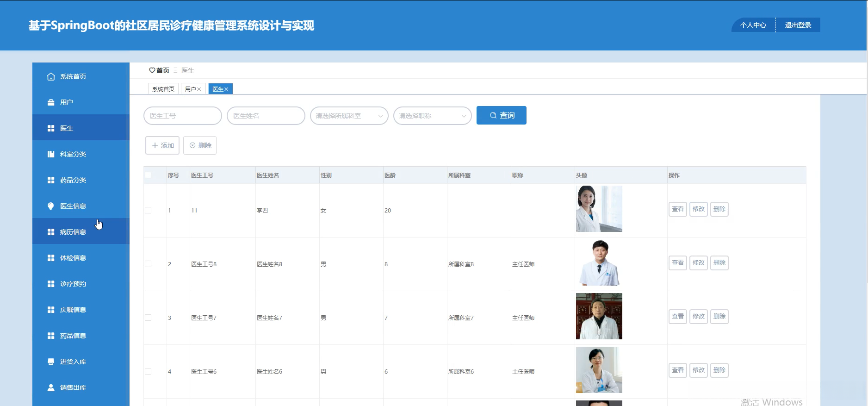Tick the checkbox for 医生工号8 row
This screenshot has width=868, height=406.
(x=148, y=264)
